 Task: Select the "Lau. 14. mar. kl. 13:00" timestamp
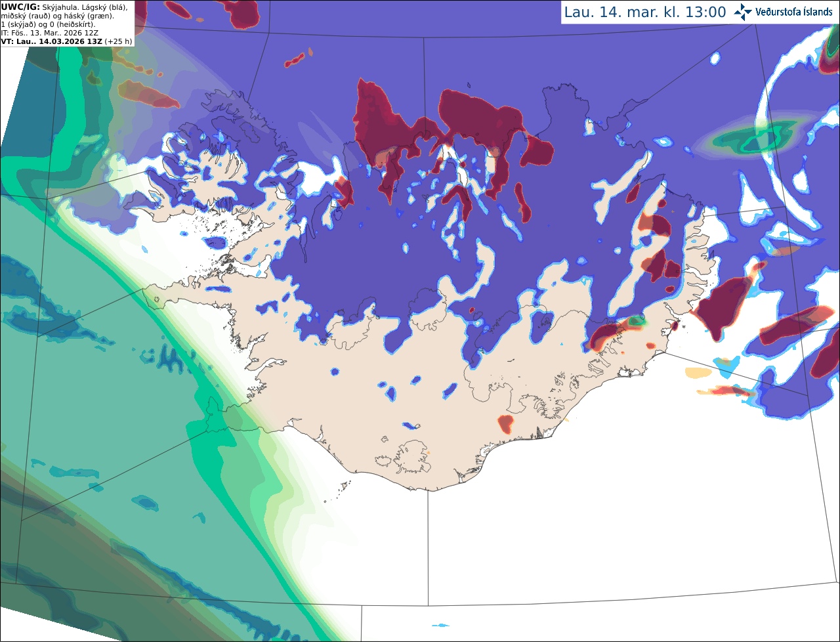coord(645,12)
